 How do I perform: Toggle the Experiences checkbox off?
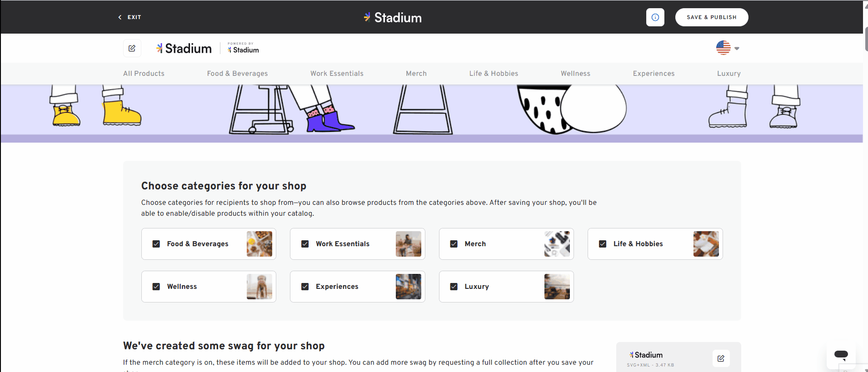305,286
